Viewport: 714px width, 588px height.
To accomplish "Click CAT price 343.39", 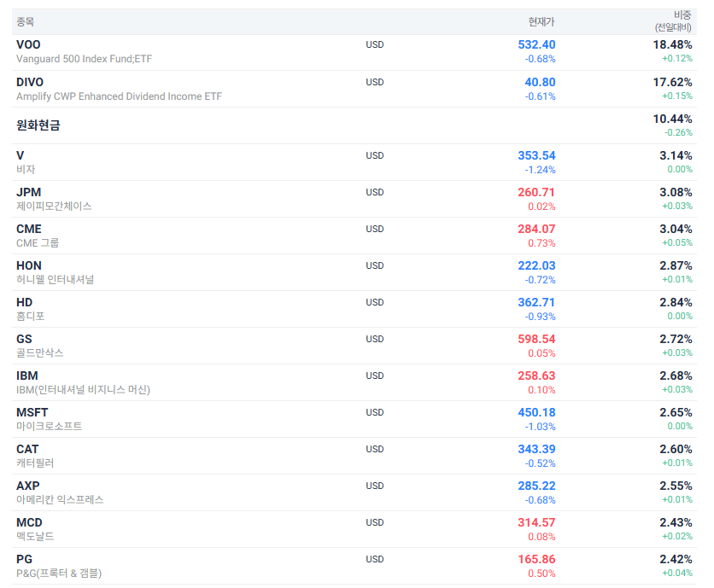I will (536, 449).
